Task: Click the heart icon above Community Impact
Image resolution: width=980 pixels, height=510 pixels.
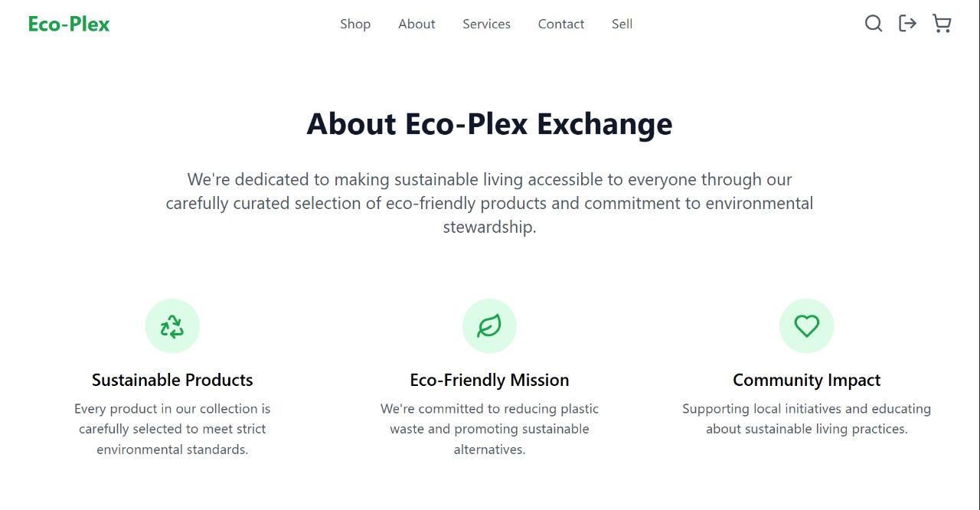Action: tap(806, 326)
